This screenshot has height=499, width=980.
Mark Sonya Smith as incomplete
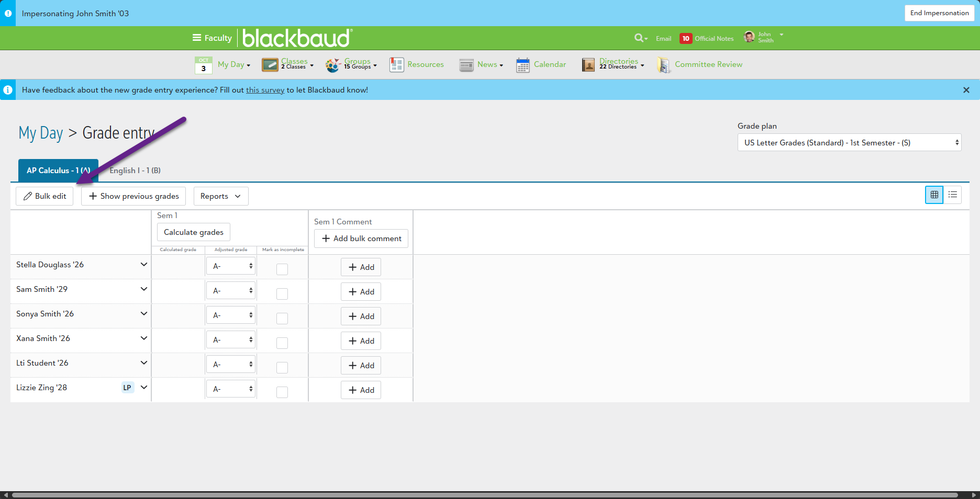tap(282, 318)
